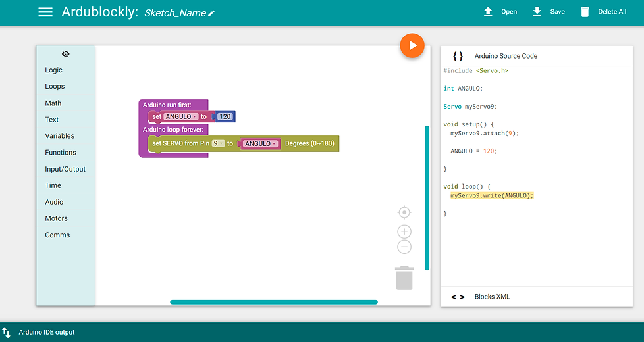The image size is (644, 342).
Task: Hide the toolbox with crossed-eye icon
Action: click(66, 54)
